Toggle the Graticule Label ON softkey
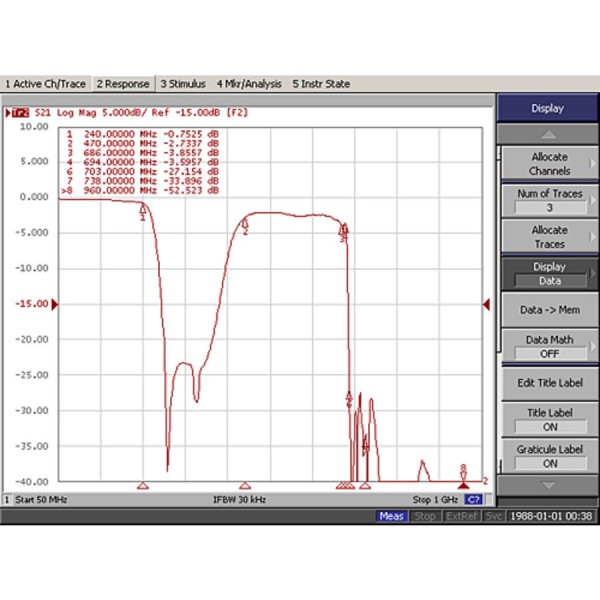This screenshot has height=600, width=600. (x=548, y=456)
